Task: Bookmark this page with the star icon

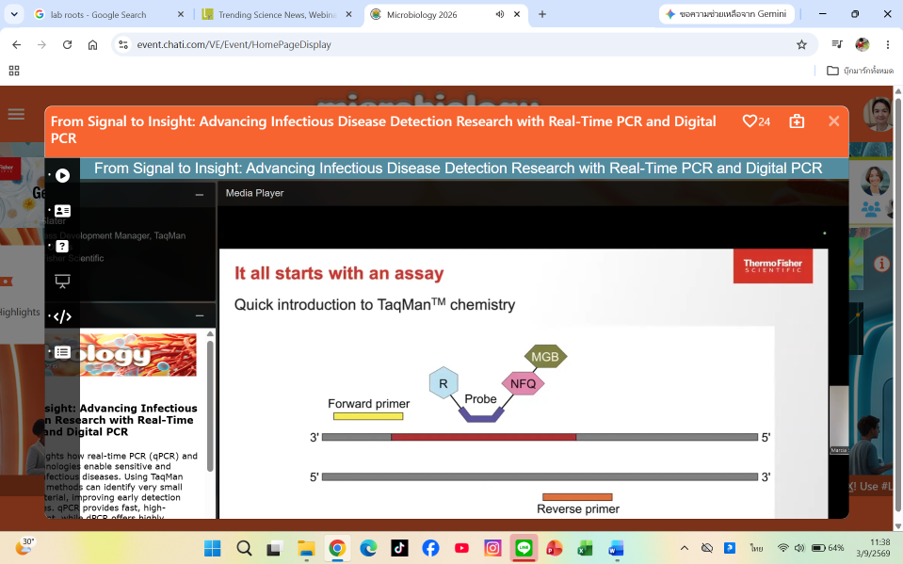Action: 801,44
